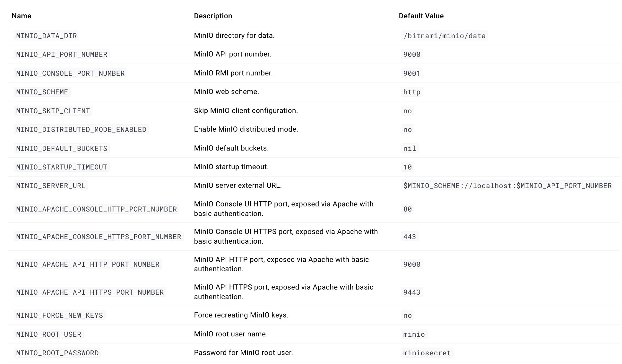Select the MINIO_API_PORT_NUMBER code label

(x=62, y=54)
